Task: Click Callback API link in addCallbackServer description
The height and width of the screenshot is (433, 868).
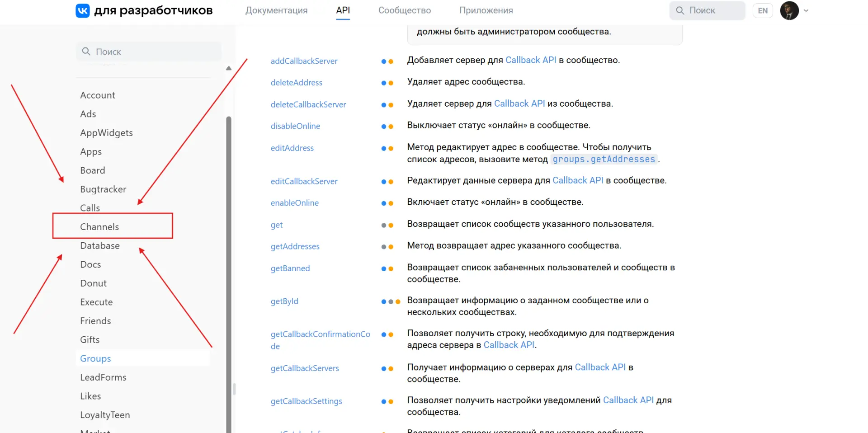Action: click(x=531, y=60)
